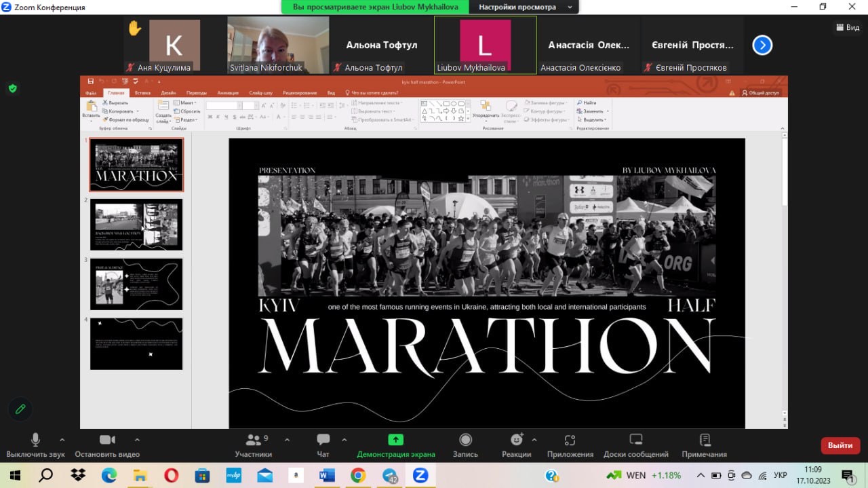The width and height of the screenshot is (868, 488).
Task: Open Google Chrome from the taskbar
Action: click(358, 475)
